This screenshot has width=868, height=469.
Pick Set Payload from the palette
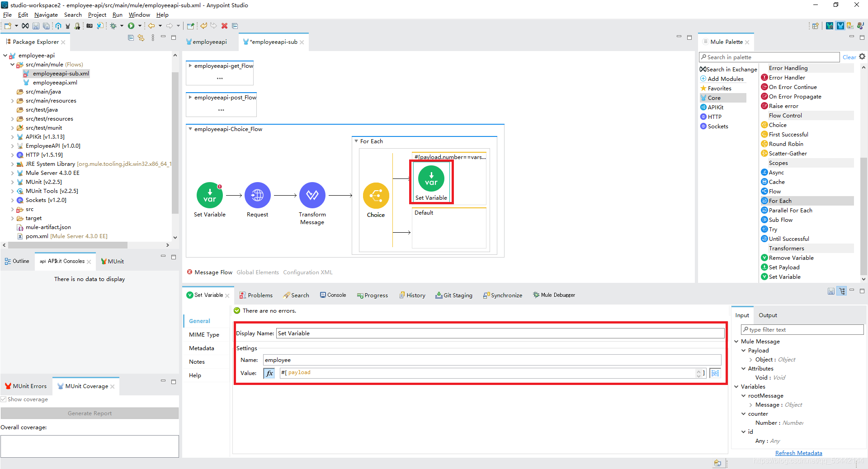tap(784, 267)
